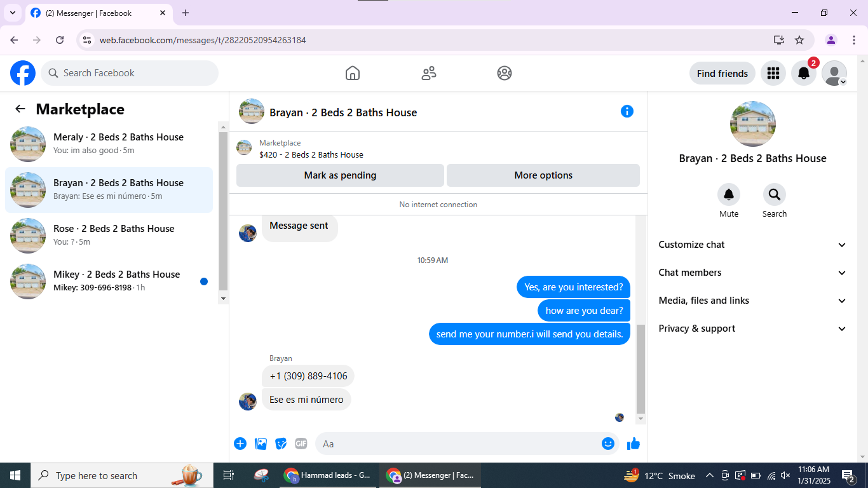The height and width of the screenshot is (488, 868).
Task: Click the Windows taskbar search box
Action: 122,475
